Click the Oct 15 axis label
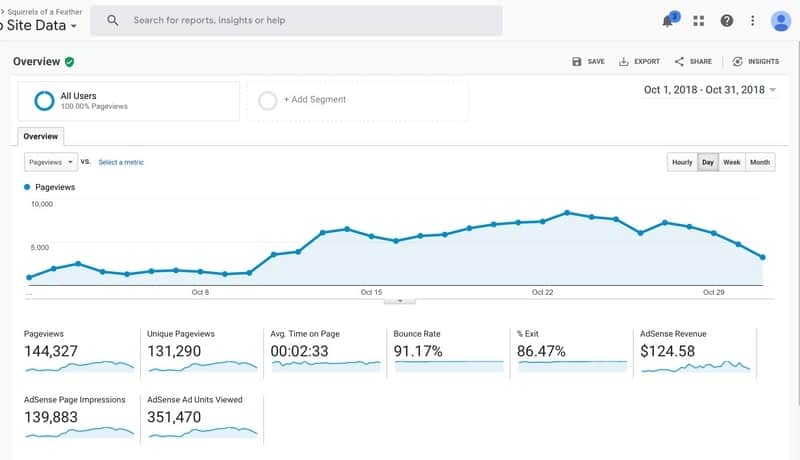This screenshot has width=800, height=460. [371, 292]
